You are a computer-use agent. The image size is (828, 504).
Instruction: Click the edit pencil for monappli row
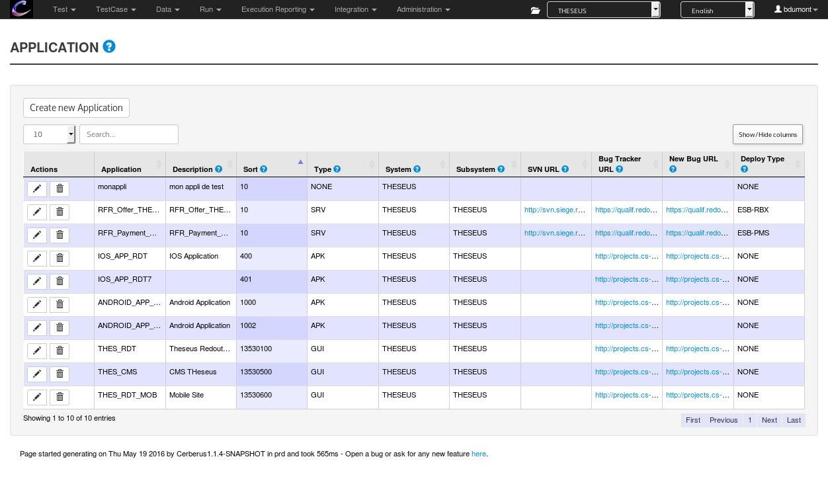click(37, 189)
